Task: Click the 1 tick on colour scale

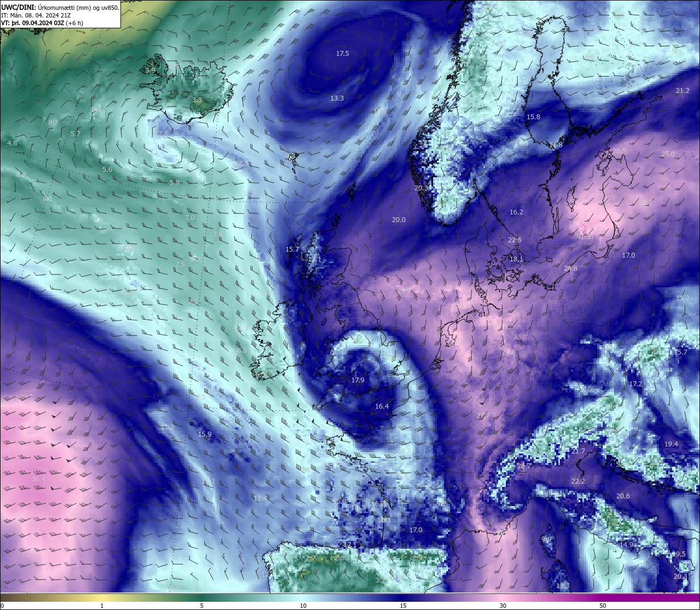Action: [x=102, y=606]
